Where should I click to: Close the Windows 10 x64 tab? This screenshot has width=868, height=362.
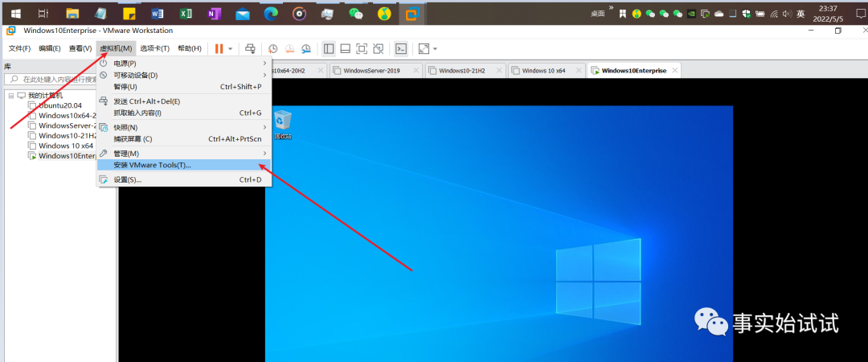pos(579,71)
